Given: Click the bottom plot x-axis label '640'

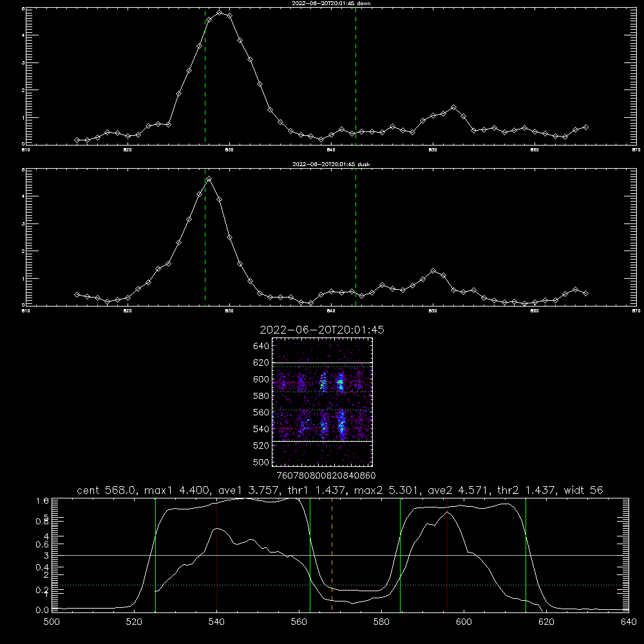Looking at the screenshot, I should click(629, 622).
